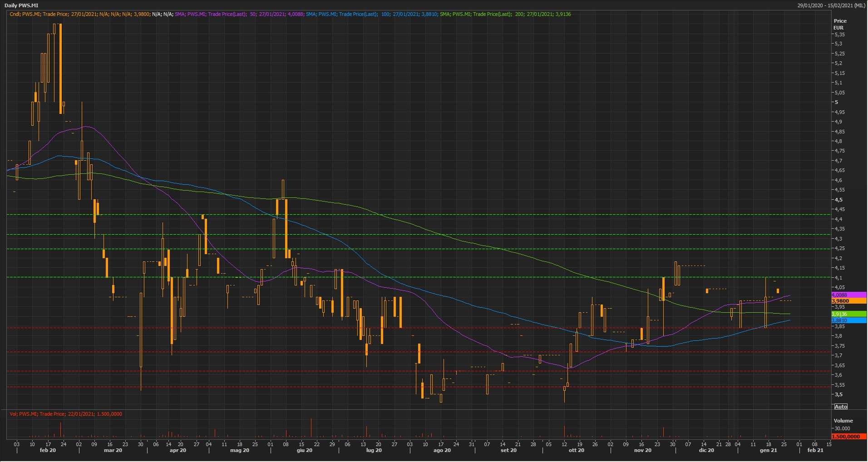Select the Vol PWS.MI volume legend text
The image size is (868, 462).
click(x=66, y=414)
